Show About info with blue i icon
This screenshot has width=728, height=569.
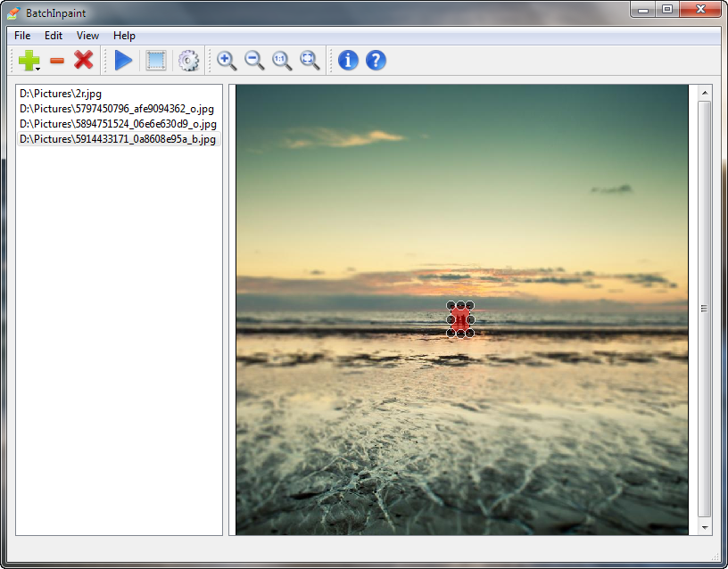[348, 61]
